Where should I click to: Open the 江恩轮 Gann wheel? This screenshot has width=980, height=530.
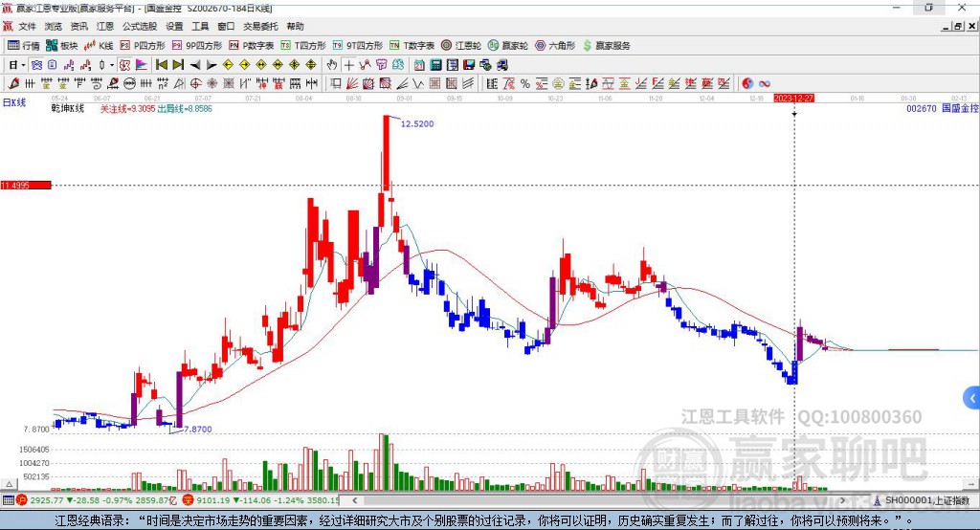click(461, 46)
